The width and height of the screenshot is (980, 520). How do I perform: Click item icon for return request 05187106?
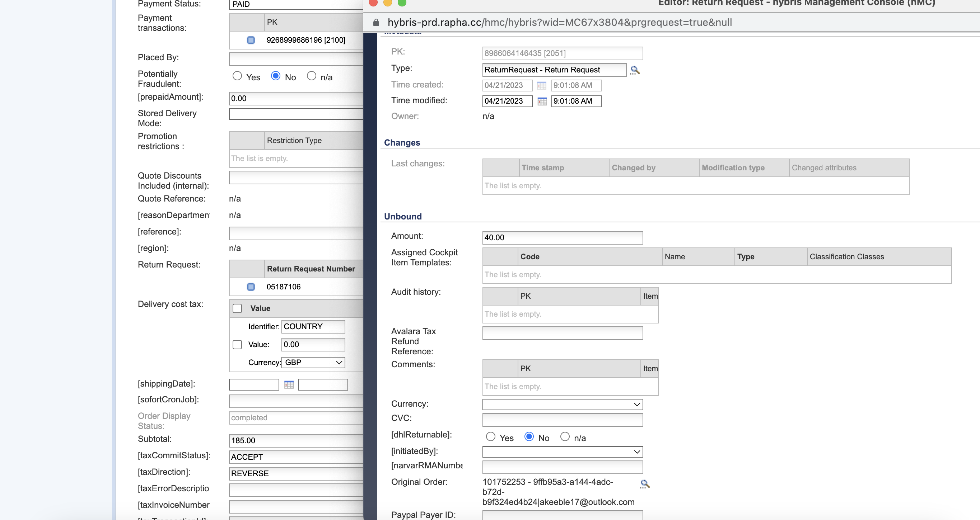point(251,287)
